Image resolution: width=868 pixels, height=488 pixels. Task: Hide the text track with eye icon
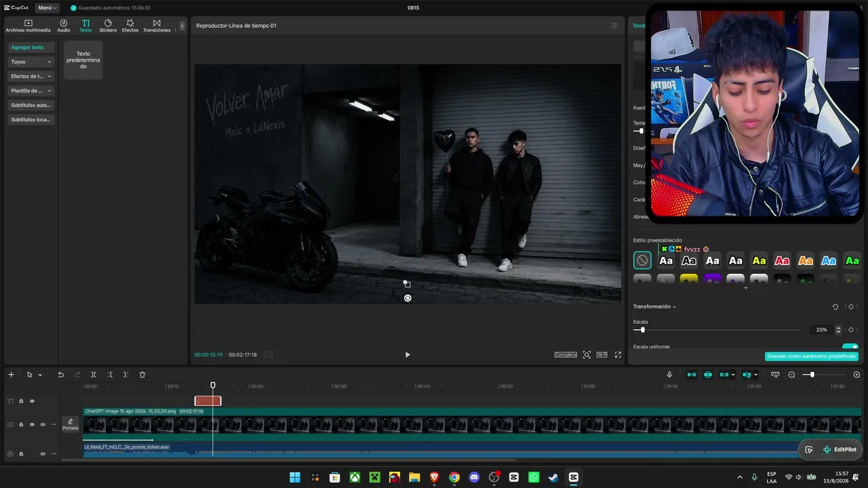tap(32, 401)
